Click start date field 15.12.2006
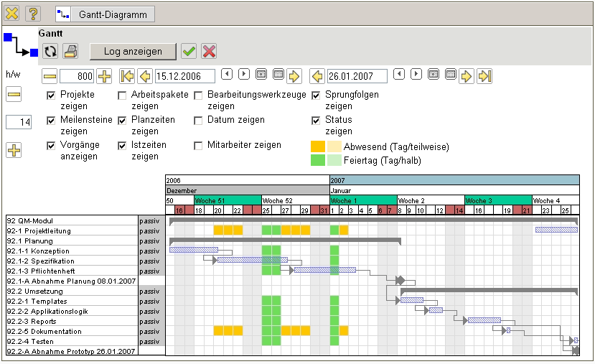This screenshot has width=595, height=364. pos(184,76)
